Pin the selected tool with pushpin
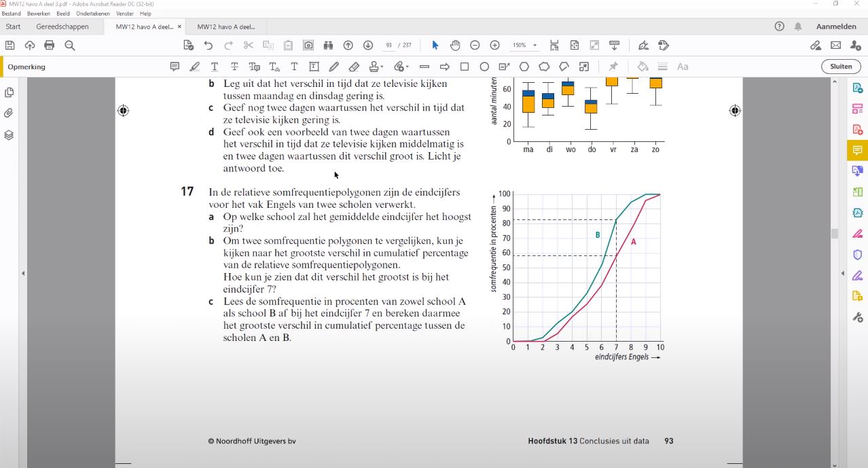The image size is (868, 468). pos(613,67)
